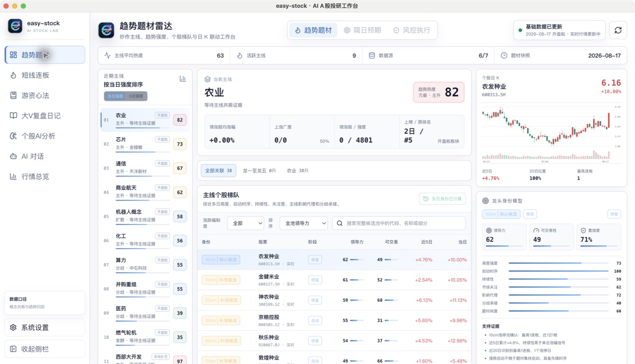Select the 芯片 theme in the list
The image size is (635, 364).
145,144
